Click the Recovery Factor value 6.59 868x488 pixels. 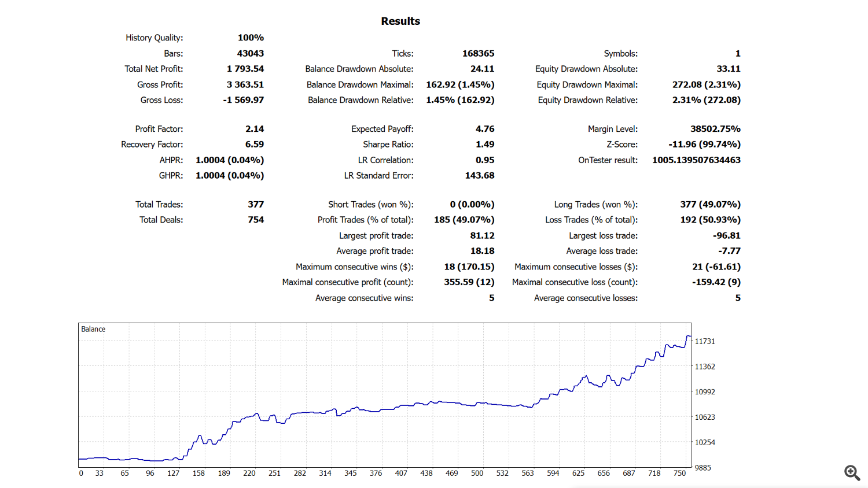[254, 145]
